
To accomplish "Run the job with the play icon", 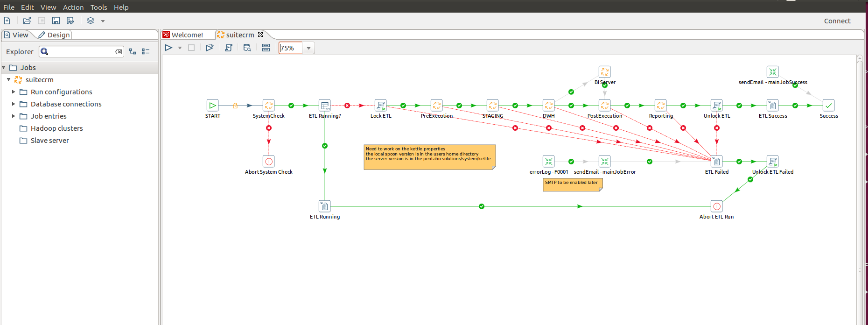I will (x=169, y=48).
